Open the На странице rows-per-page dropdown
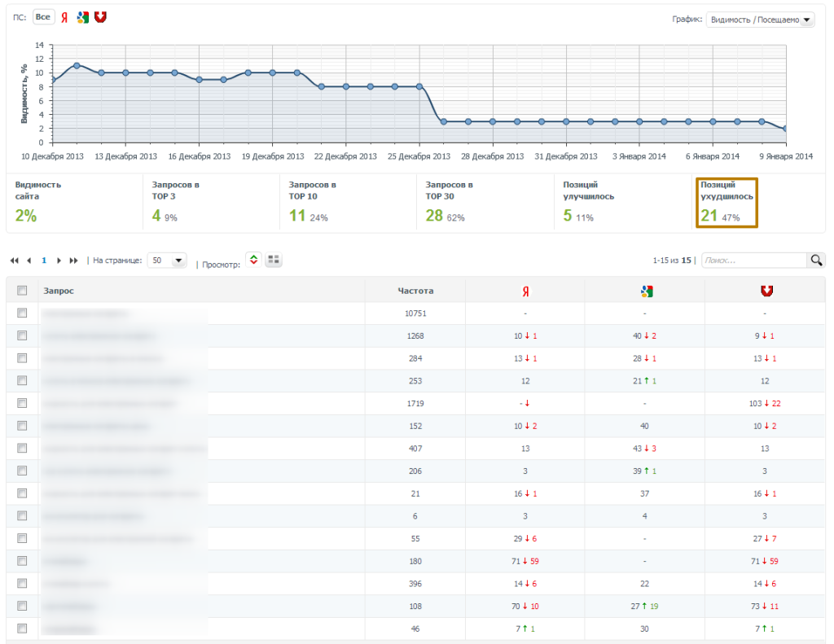The width and height of the screenshot is (834, 644). [168, 261]
